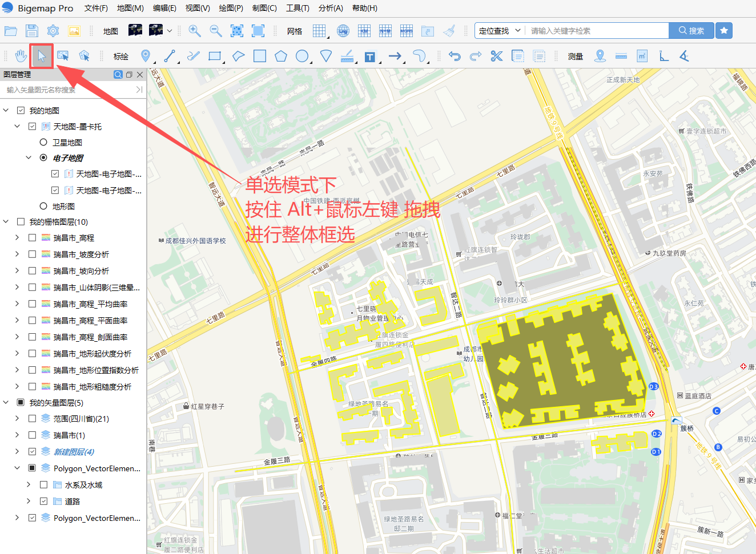Uncheck the 道路 folder checkbox
This screenshot has height=554, width=756.
44,501
